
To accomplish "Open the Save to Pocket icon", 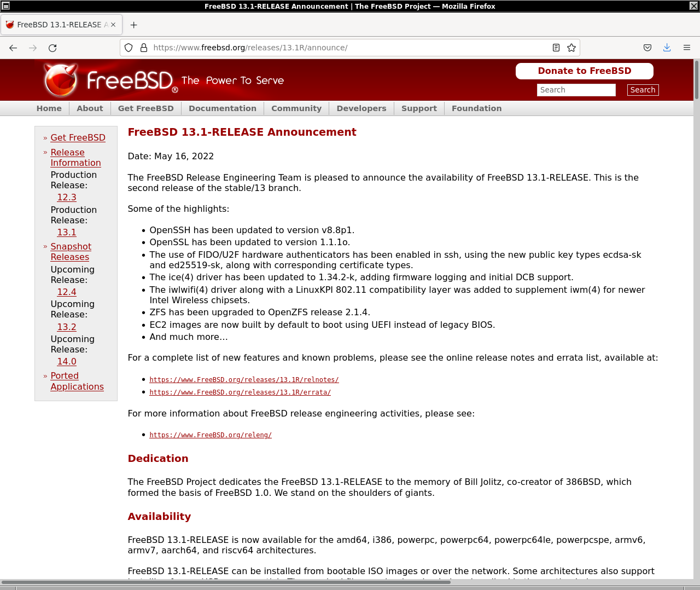I will click(647, 48).
